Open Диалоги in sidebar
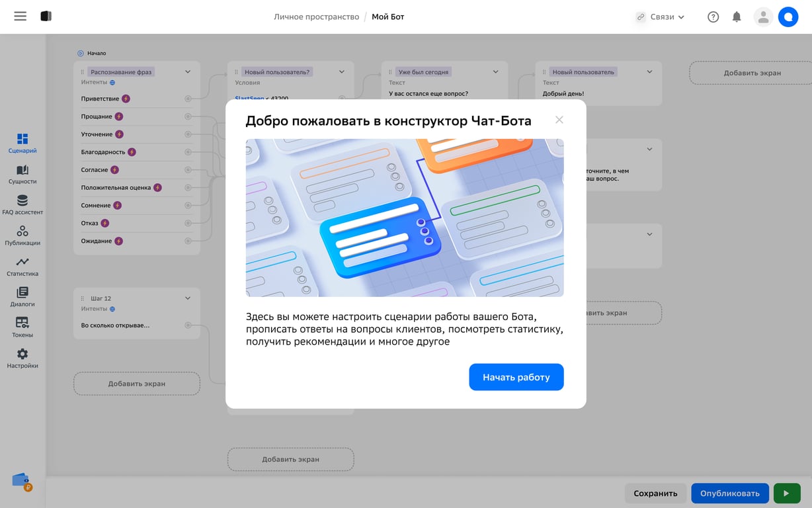Viewport: 812px width, 508px height. pyautogui.click(x=22, y=298)
